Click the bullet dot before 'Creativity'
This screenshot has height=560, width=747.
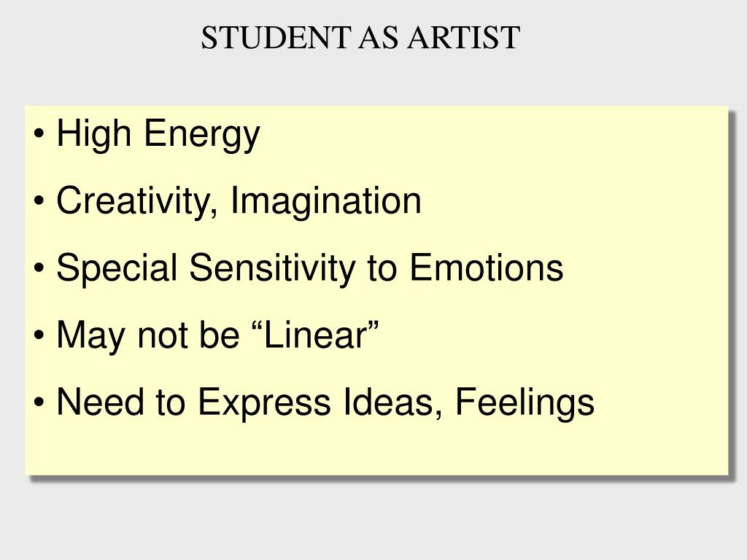[x=39, y=201]
